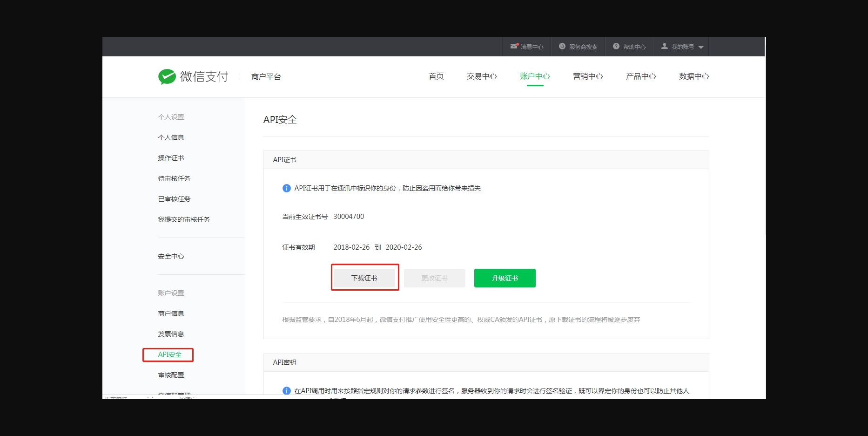Click the info icon beside API证书 description
This screenshot has height=436, width=868.
(287, 188)
